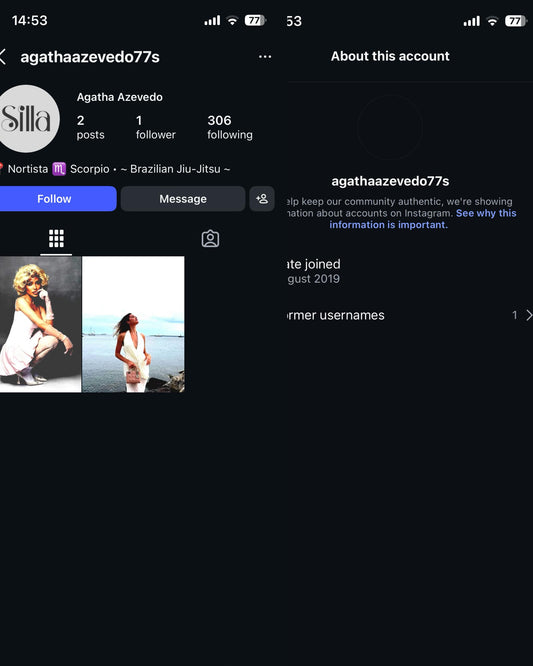
Task: Tap the About screen cellular signal bars
Action: 472,21
